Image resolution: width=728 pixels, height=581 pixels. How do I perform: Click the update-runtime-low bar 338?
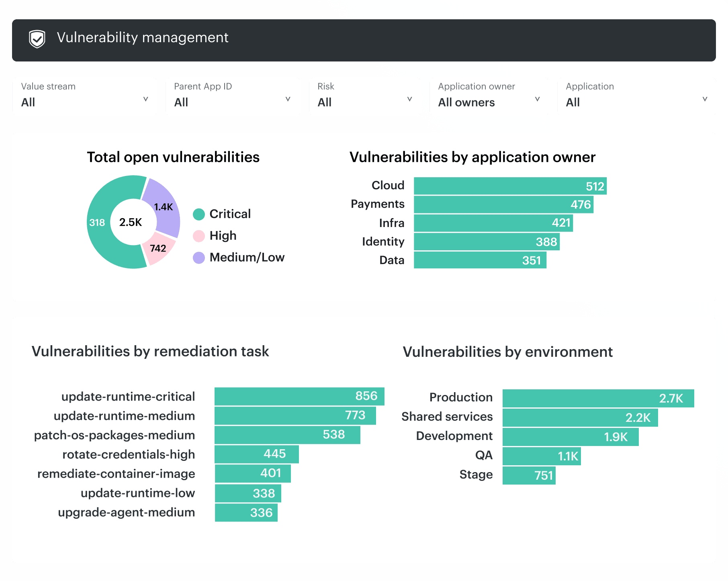coord(248,493)
